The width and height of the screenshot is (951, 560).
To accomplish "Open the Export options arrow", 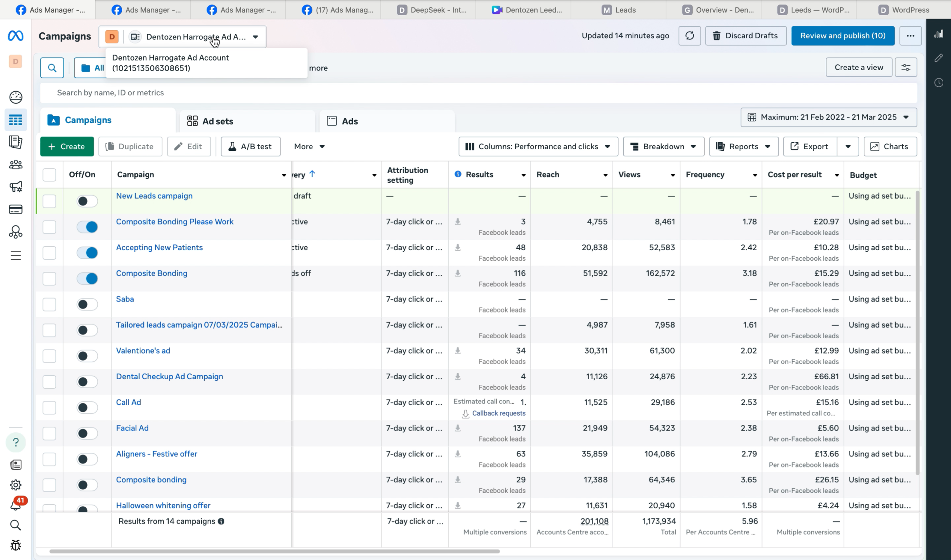I will pyautogui.click(x=848, y=146).
